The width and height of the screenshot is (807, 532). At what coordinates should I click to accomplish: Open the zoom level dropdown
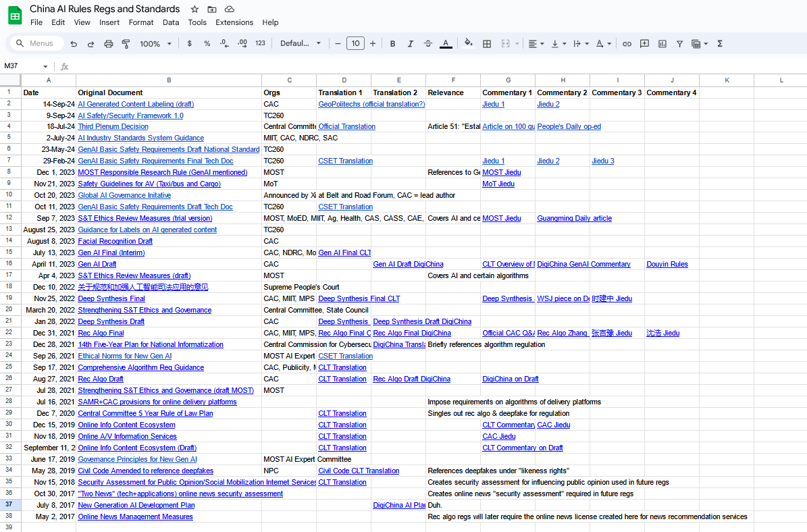coord(155,44)
